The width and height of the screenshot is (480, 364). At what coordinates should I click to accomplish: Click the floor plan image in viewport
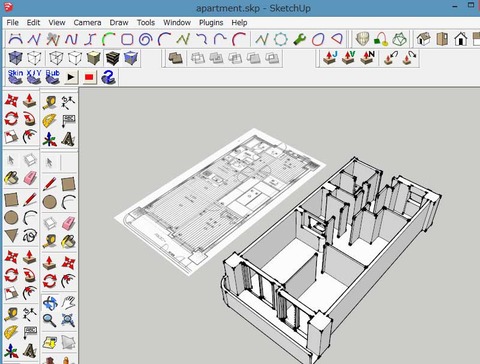pos(220,200)
